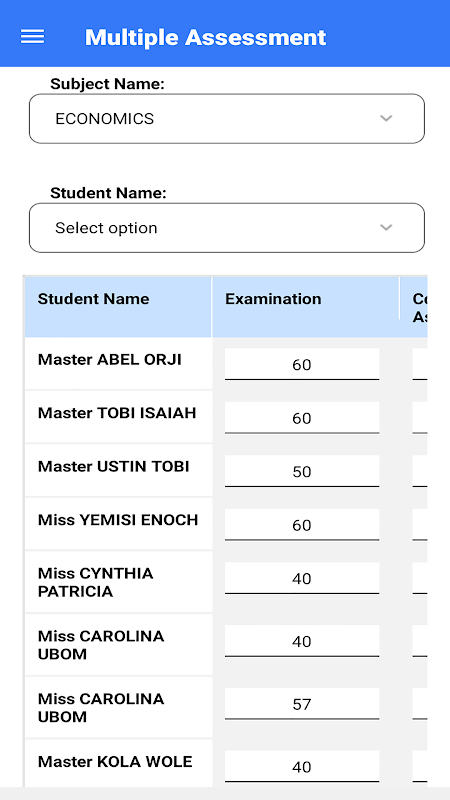The height and width of the screenshot is (800, 450).
Task: Select the Miss YEMISI ENOCH row name
Action: pos(118,520)
